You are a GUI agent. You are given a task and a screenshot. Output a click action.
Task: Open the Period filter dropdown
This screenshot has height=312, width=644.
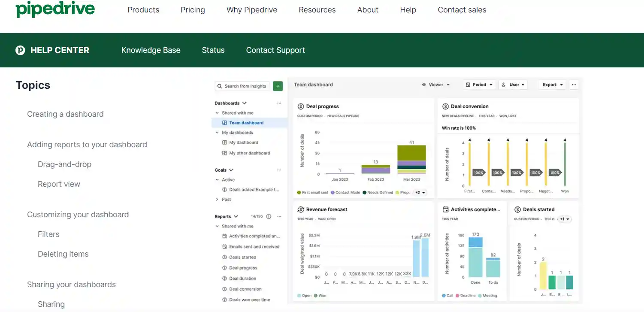tap(479, 85)
